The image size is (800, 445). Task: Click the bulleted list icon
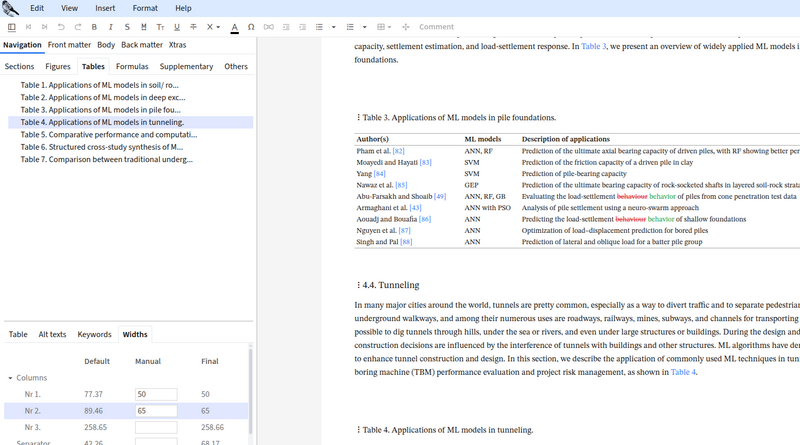click(x=319, y=27)
